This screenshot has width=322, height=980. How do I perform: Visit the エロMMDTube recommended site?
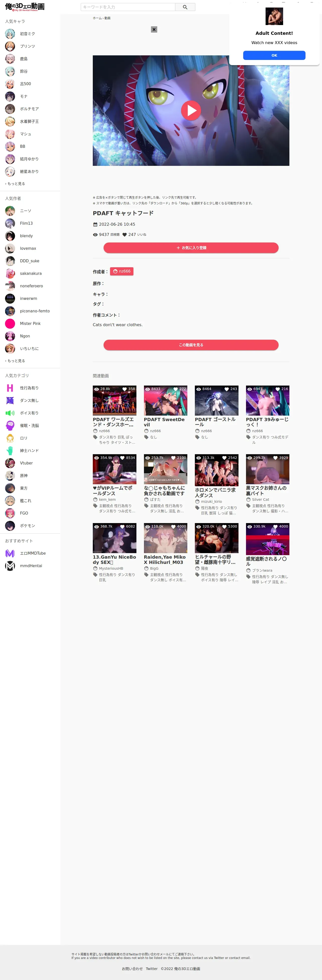coord(30,554)
